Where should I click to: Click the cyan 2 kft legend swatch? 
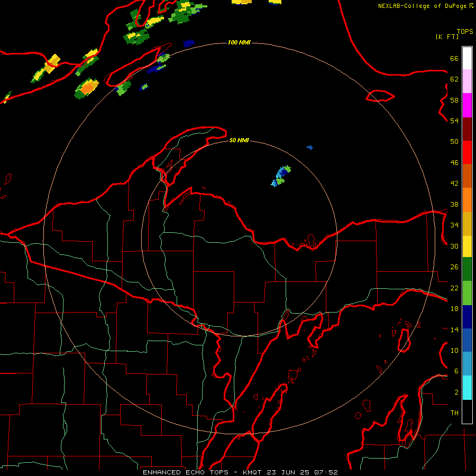(x=467, y=388)
